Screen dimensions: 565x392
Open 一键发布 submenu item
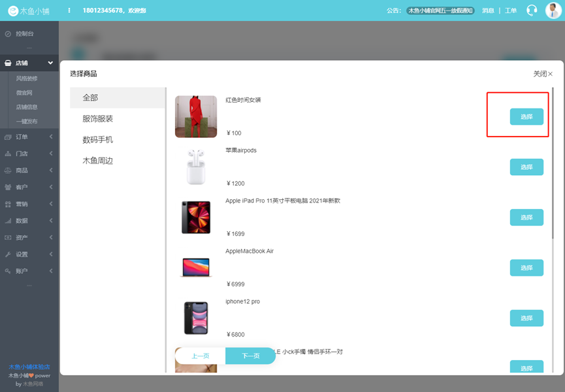27,122
